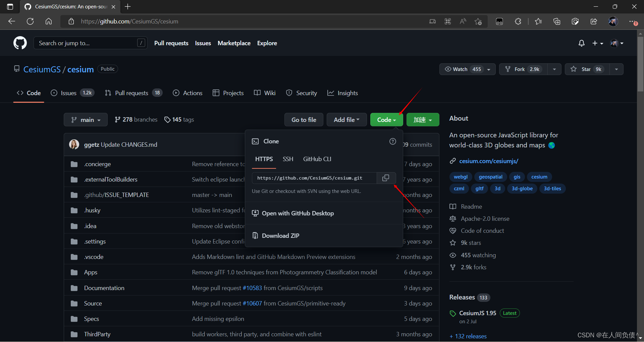
Task: Open the browser profile avatar
Action: point(613,21)
